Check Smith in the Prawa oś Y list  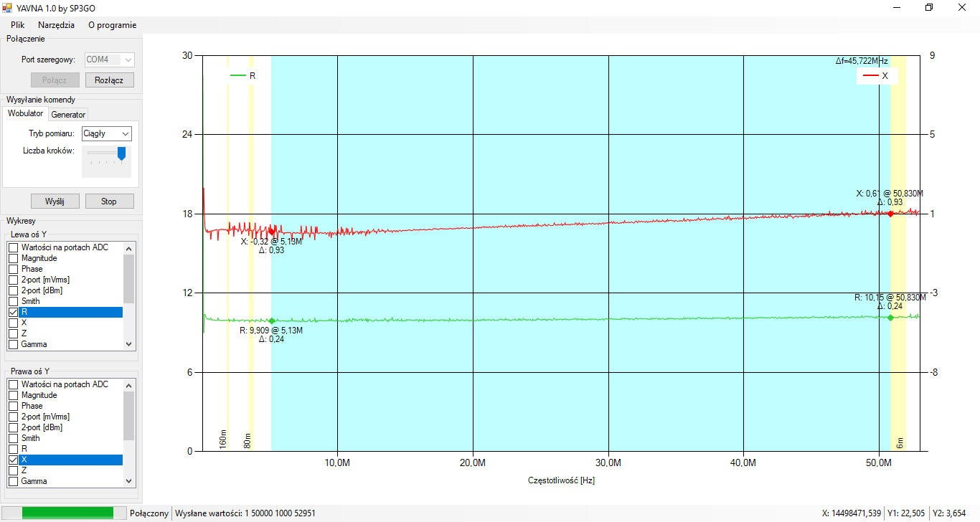click(13, 438)
